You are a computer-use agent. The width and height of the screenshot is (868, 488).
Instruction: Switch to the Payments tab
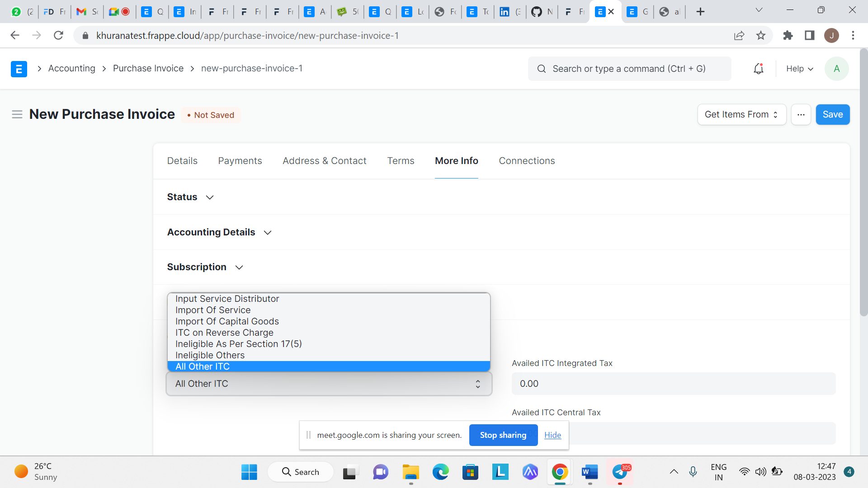coord(240,161)
